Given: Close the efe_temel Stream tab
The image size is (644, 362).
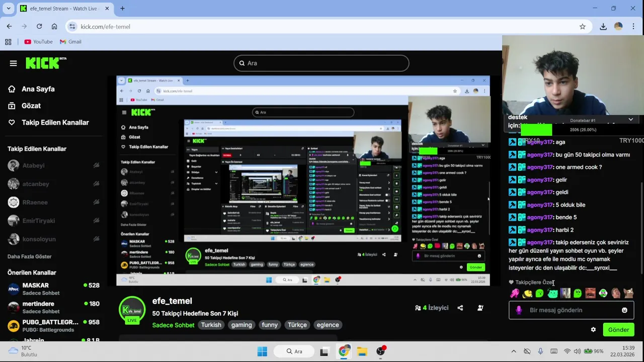Looking at the screenshot, I should point(108,9).
